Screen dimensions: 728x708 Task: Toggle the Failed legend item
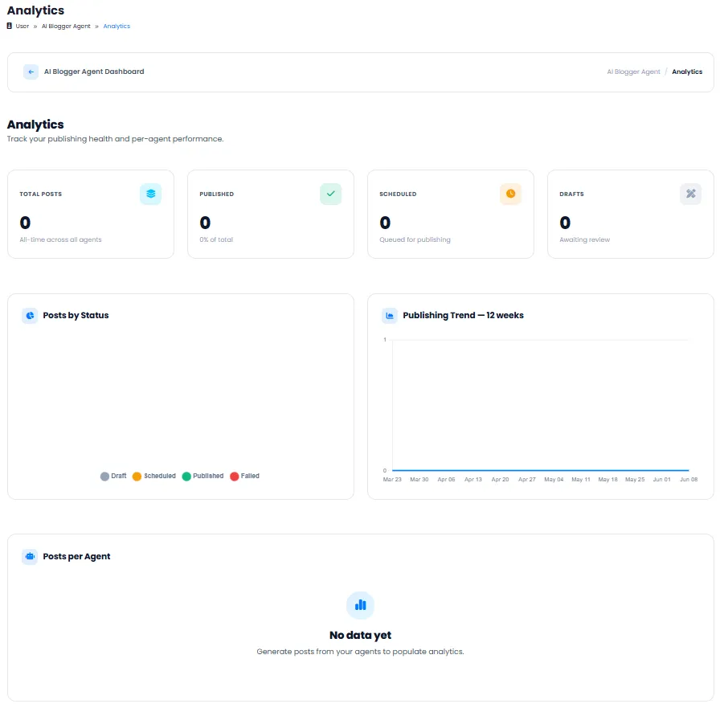(245, 477)
